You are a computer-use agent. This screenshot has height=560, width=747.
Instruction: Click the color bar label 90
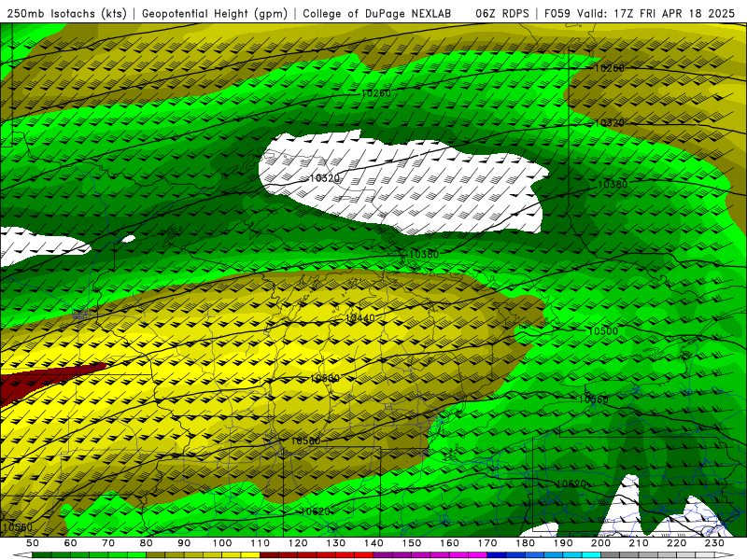184,543
